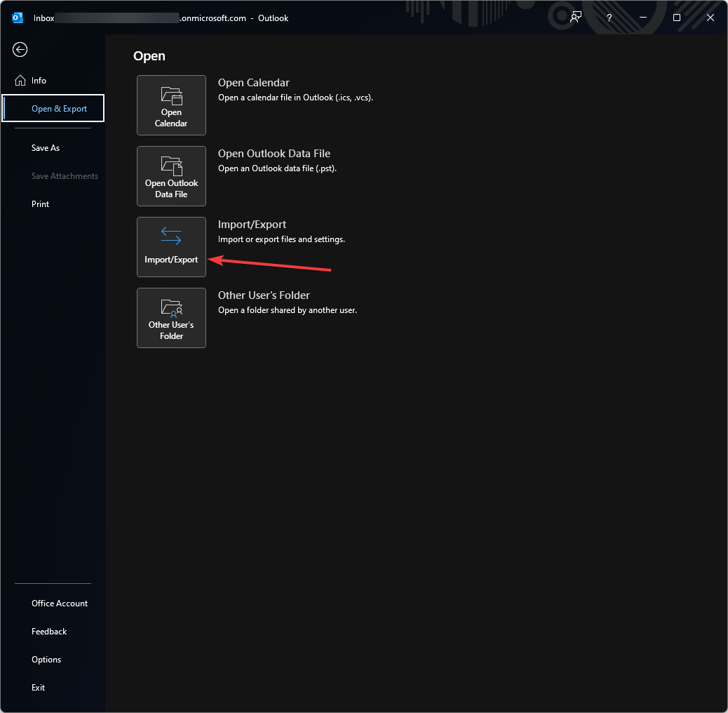Go to Office Account
The height and width of the screenshot is (713, 728).
coord(60,604)
